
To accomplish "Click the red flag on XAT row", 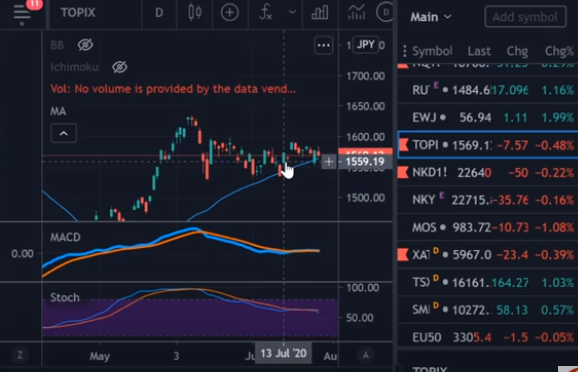I will 403,254.
